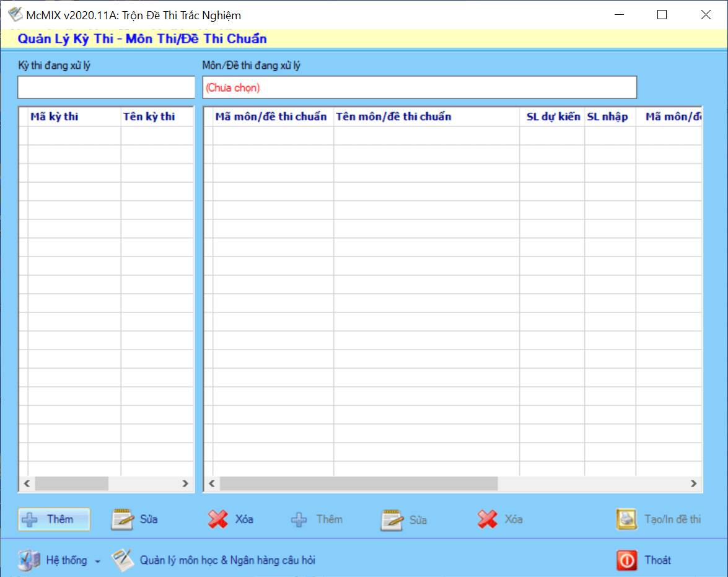This screenshot has height=577, width=728.
Task: Maximize the McMIX window
Action: [x=662, y=14]
